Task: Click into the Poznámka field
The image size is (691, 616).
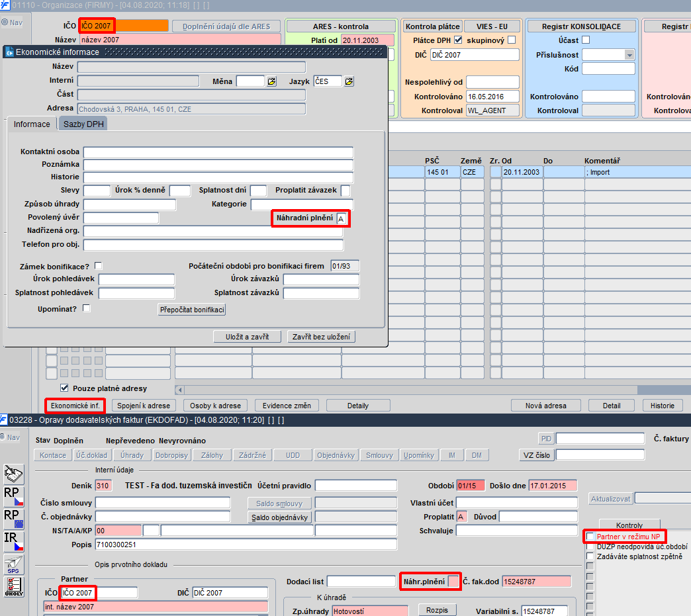Action: click(x=218, y=165)
